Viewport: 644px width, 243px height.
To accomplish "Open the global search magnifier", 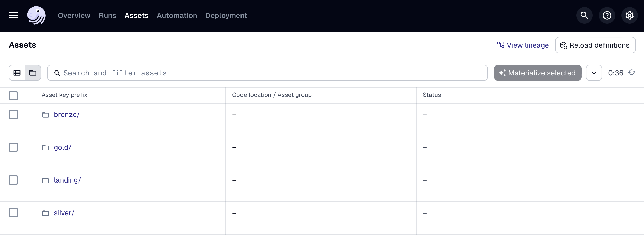I will pyautogui.click(x=584, y=15).
